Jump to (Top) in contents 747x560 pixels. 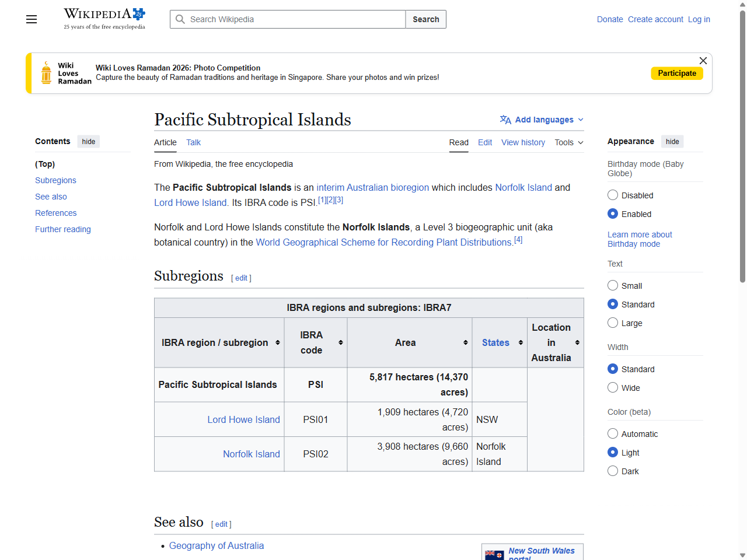pyautogui.click(x=45, y=164)
